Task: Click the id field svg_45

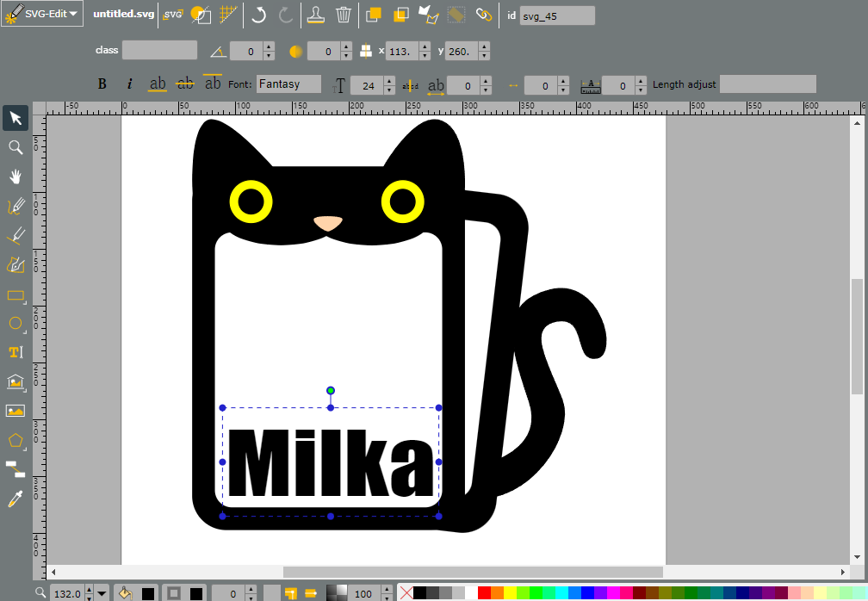Action: tap(557, 16)
